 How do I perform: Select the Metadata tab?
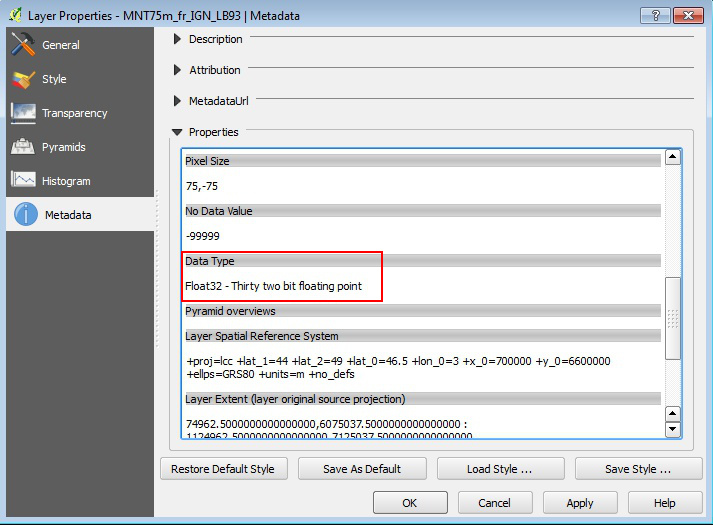coord(80,214)
